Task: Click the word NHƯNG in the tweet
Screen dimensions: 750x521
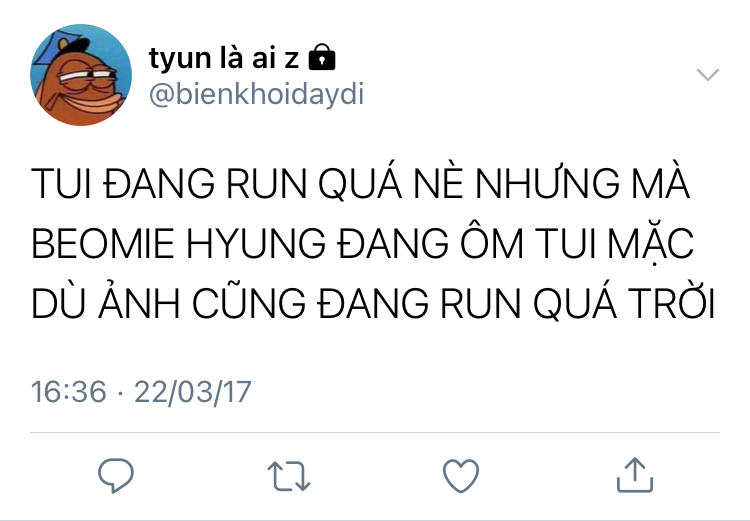Action: [x=548, y=181]
